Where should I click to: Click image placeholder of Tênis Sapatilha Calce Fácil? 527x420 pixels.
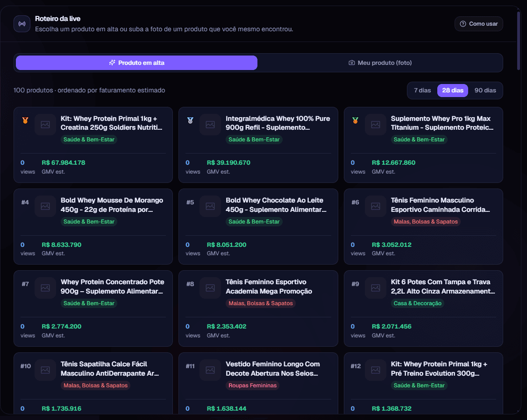45,370
